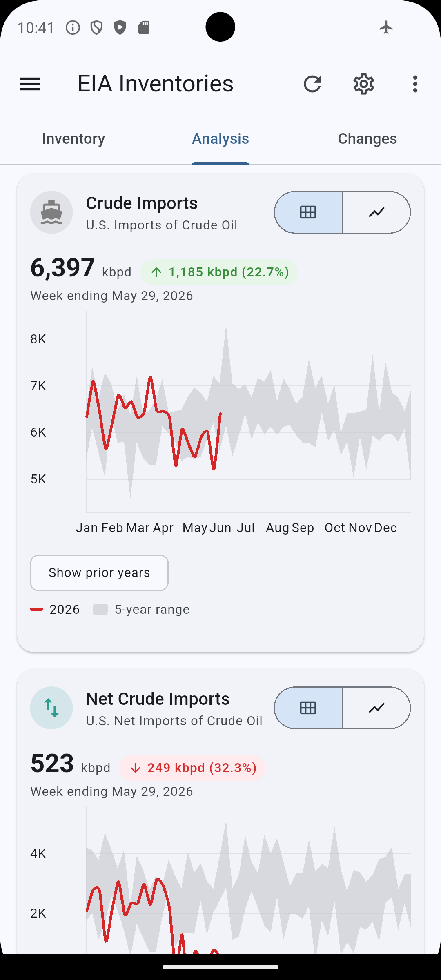Tap the 6,397 kbpd value
441x980 pixels.
81,268
